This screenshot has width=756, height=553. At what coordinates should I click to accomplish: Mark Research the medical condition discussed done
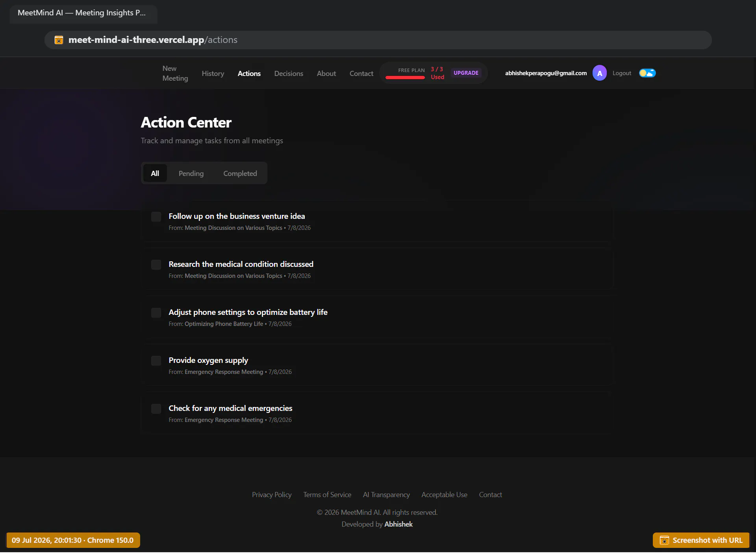tap(156, 264)
